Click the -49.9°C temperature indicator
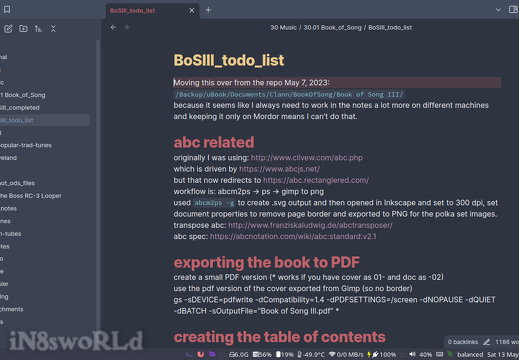The width and height of the screenshot is (519, 360). tap(311, 355)
